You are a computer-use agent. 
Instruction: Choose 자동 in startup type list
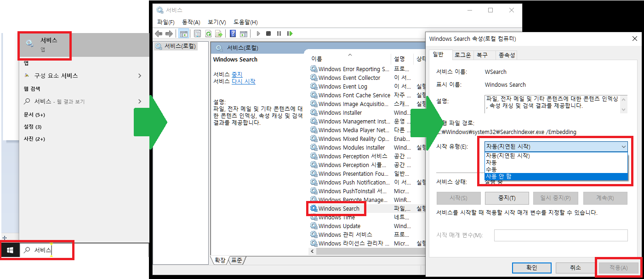tap(556, 162)
